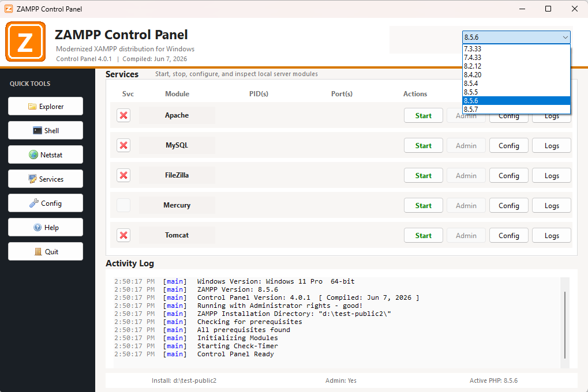Click the 'Admin: Yes' status entry
The image size is (588, 392).
(x=341, y=380)
